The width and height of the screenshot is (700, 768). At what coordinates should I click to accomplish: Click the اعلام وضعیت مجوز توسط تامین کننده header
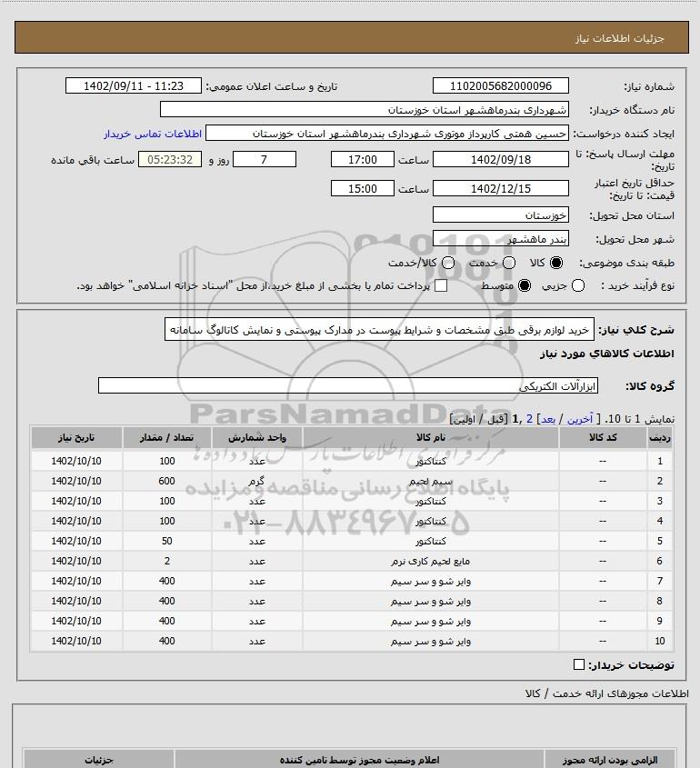click(x=360, y=760)
